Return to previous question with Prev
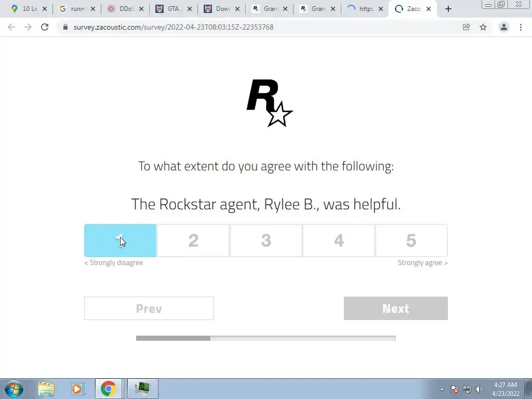Screen dimensions: 532x399 (x=149, y=309)
